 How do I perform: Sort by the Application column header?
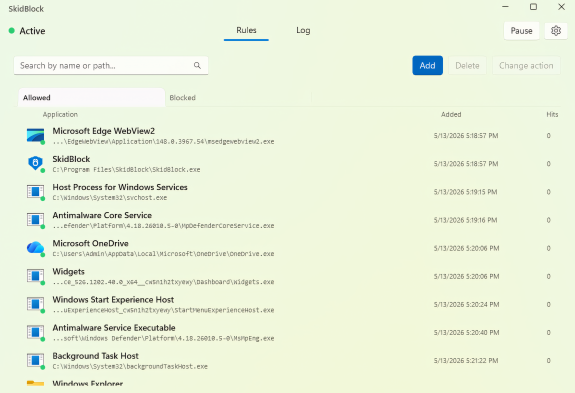point(60,114)
